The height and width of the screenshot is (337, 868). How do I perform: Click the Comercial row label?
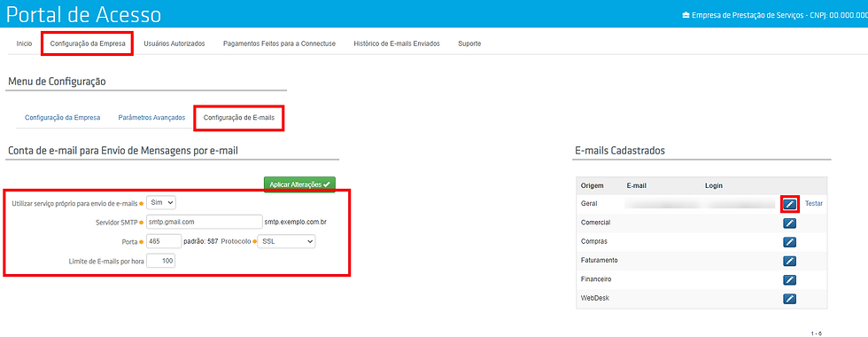point(595,223)
